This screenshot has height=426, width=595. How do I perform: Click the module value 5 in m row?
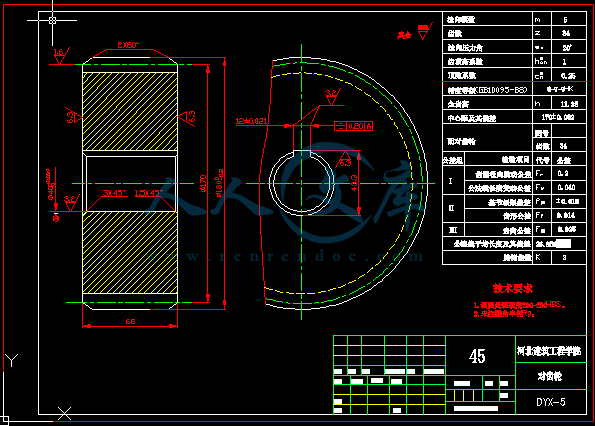coord(565,19)
